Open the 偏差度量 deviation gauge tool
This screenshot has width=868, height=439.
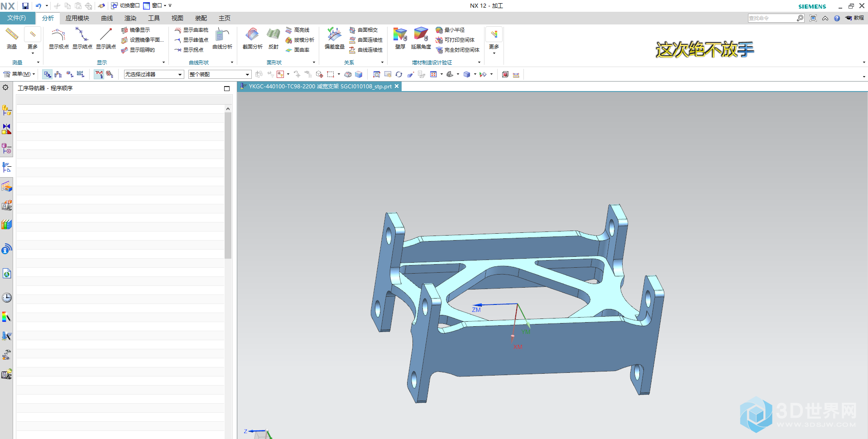tap(335, 38)
